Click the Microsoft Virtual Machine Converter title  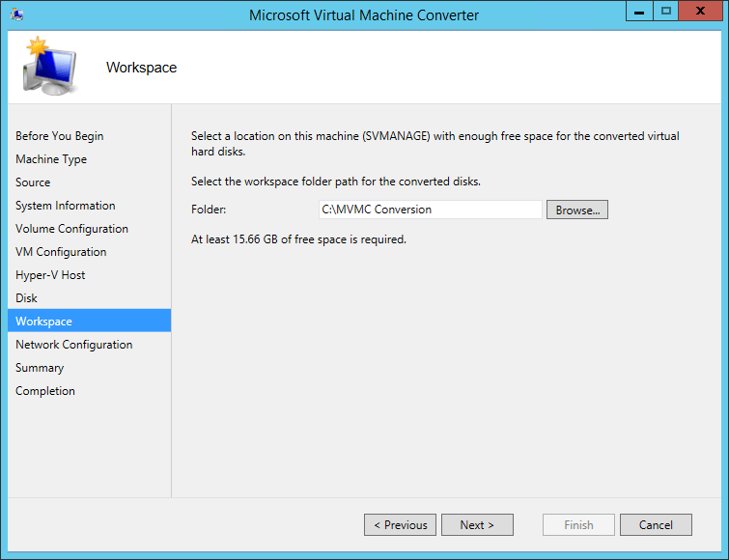point(364,14)
